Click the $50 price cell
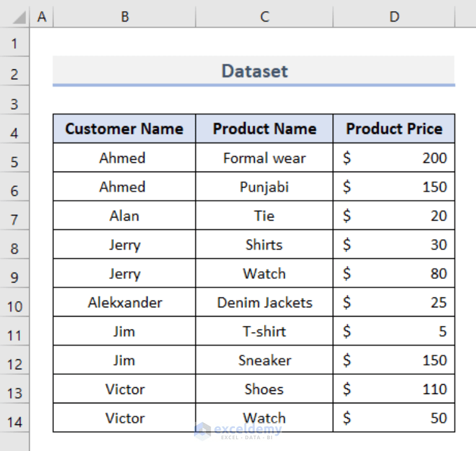 coord(394,418)
